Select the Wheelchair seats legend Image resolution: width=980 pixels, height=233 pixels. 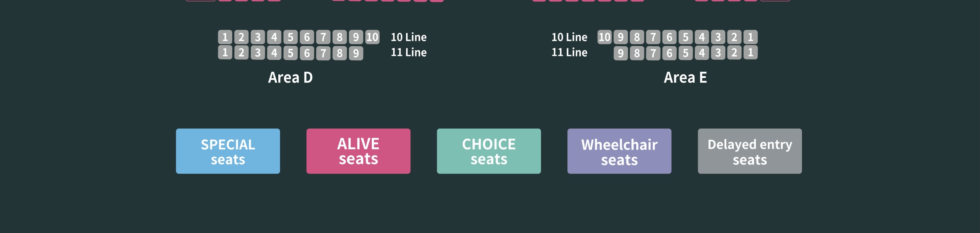tap(619, 151)
